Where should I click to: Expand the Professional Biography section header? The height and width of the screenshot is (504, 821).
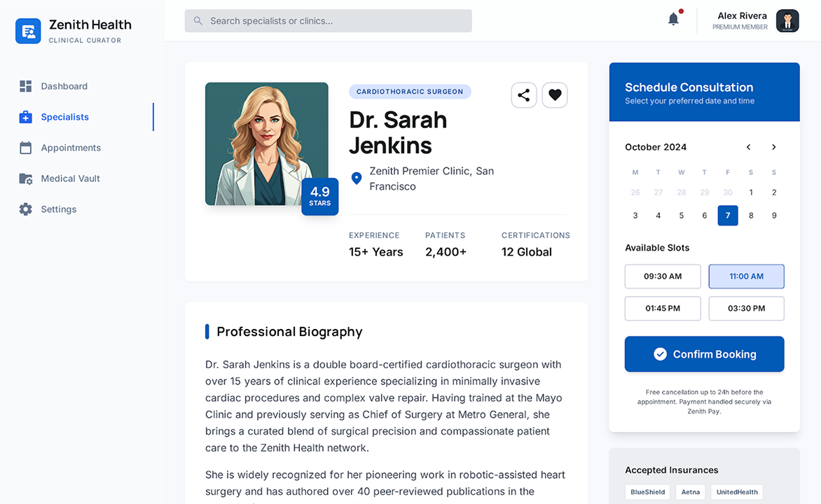tap(289, 331)
